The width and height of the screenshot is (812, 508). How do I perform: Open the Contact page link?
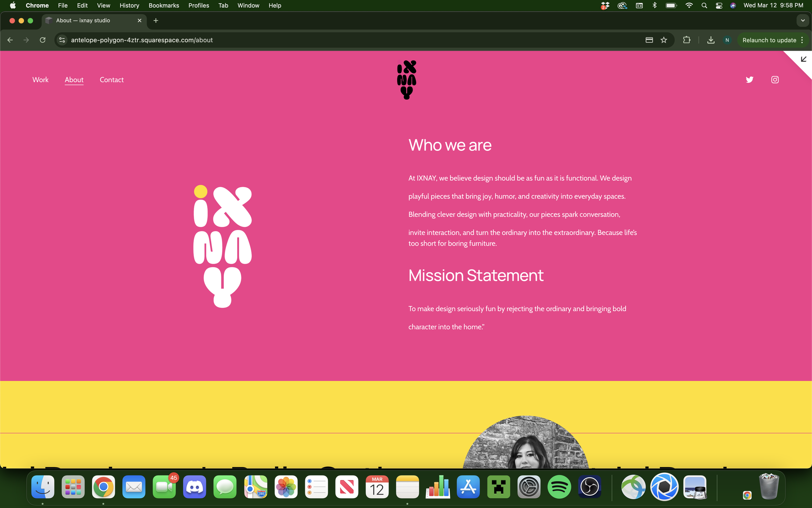point(111,80)
